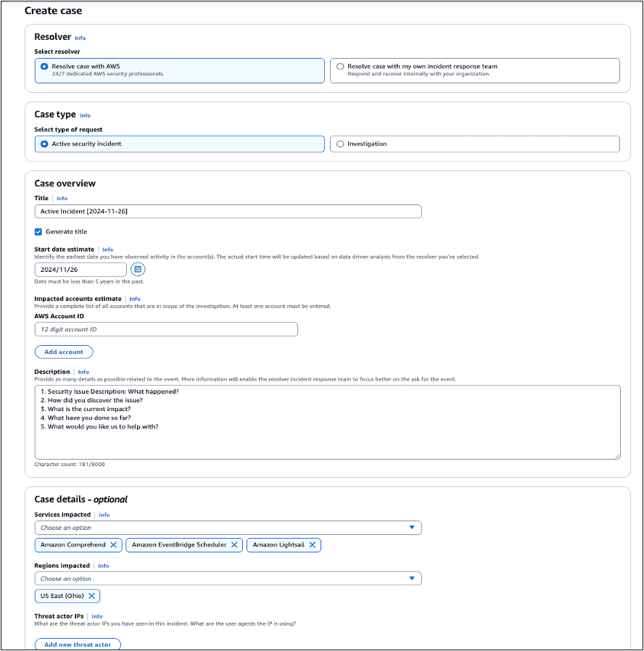Choose Resolve case with my own incident response team

click(x=340, y=66)
